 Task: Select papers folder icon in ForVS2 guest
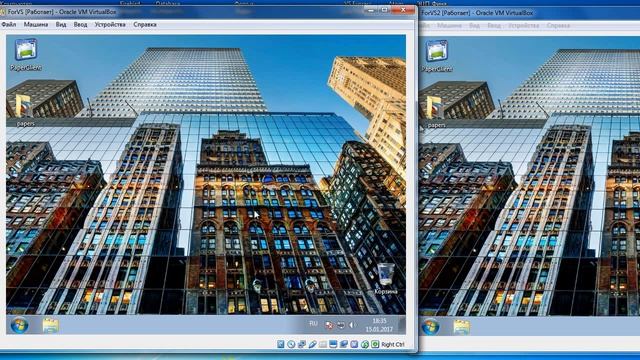click(x=436, y=111)
